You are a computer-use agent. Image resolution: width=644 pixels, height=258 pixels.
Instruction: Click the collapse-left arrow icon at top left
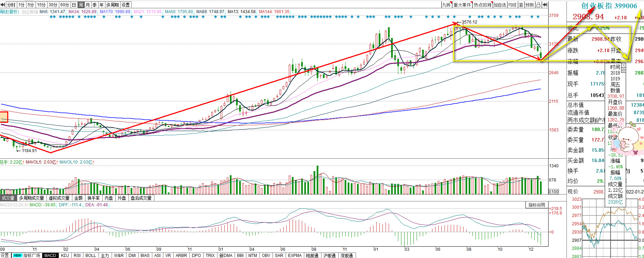point(3,5)
